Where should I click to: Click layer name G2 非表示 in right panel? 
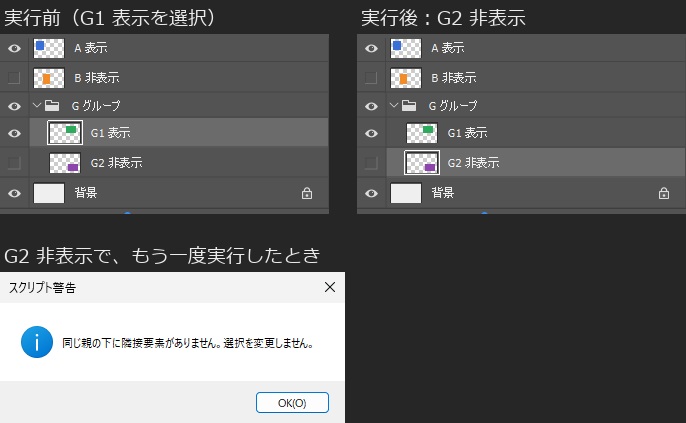473,162
